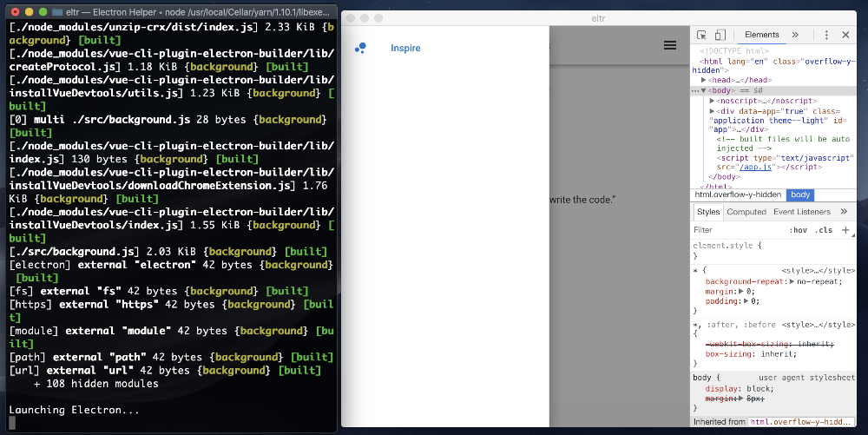Select the closing /body tag line
This screenshot has width=868, height=435.
pyautogui.click(x=724, y=177)
